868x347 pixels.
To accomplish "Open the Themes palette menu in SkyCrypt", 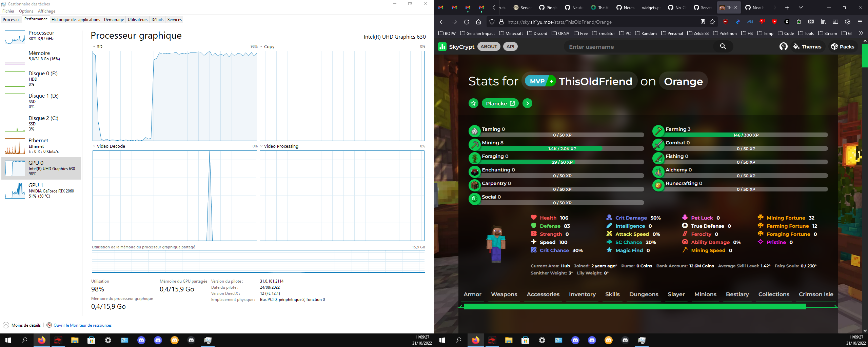I will (807, 47).
